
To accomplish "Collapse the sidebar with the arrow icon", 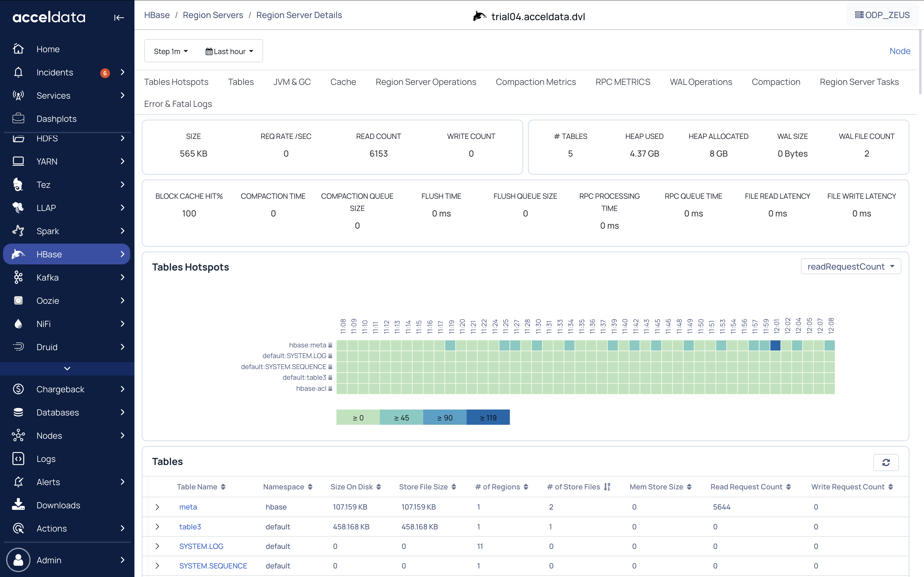I will tap(119, 18).
